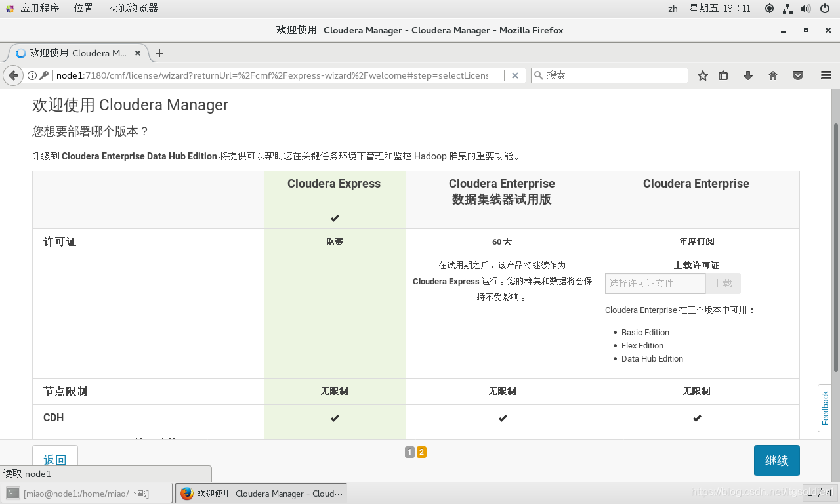Click the Firefox 搜索 box
The image size is (840, 504).
[609, 75]
